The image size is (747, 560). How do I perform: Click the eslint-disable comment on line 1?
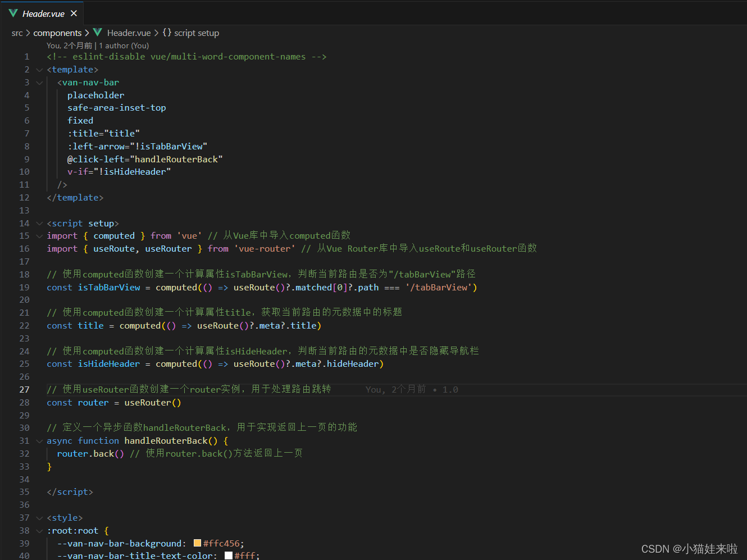click(x=186, y=57)
